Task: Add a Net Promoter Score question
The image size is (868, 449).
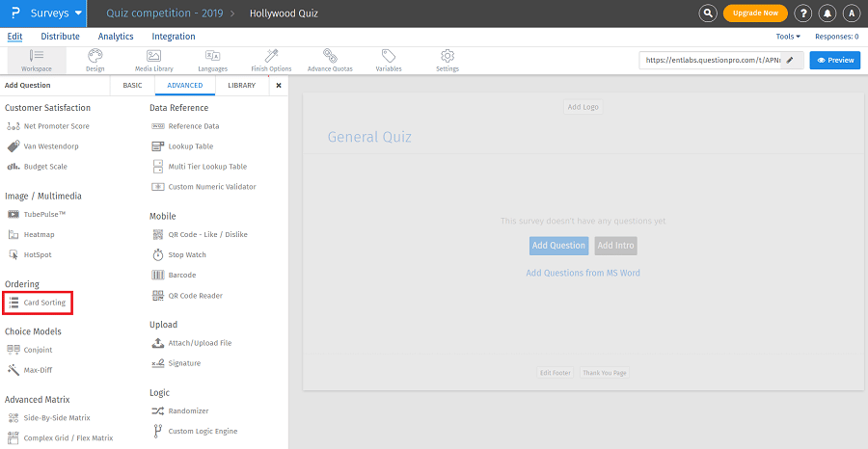Action: 49,126
